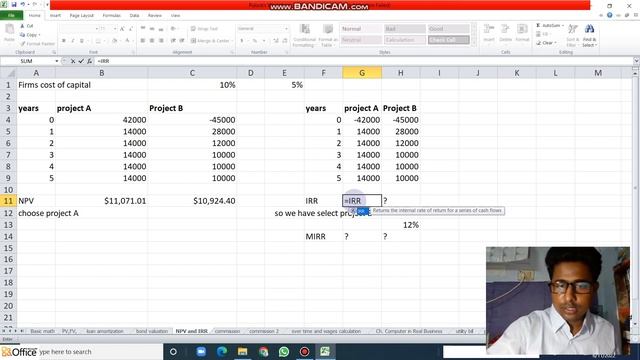The width and height of the screenshot is (640, 360).
Task: Click the Bottom Align icon
Action: 161,29
